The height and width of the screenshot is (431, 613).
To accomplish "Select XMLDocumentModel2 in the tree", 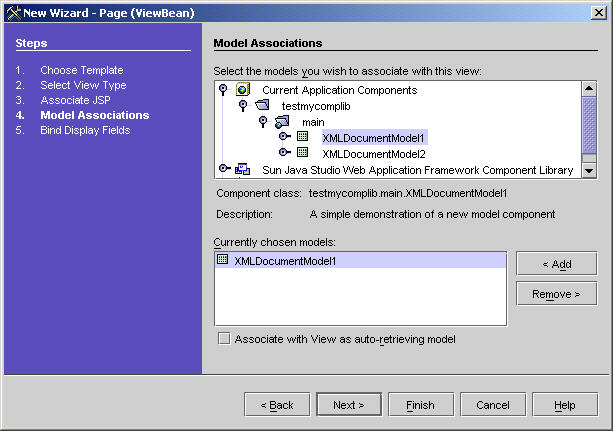I will [x=374, y=154].
